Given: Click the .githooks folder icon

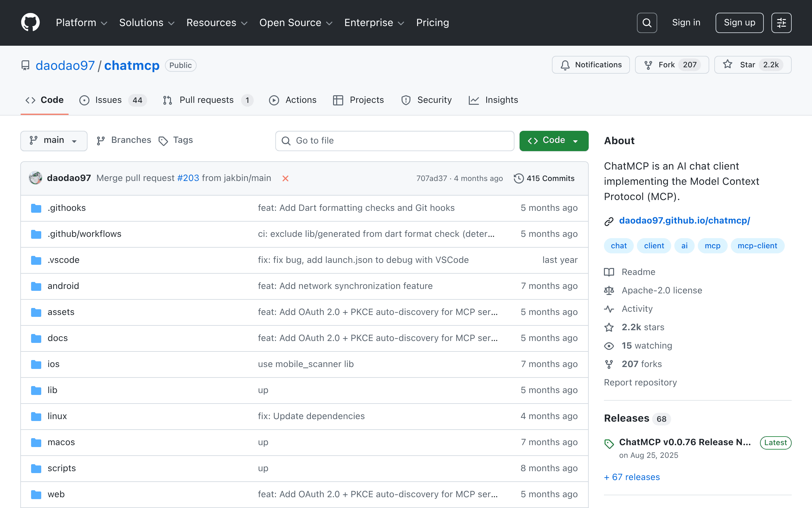Looking at the screenshot, I should coord(36,208).
